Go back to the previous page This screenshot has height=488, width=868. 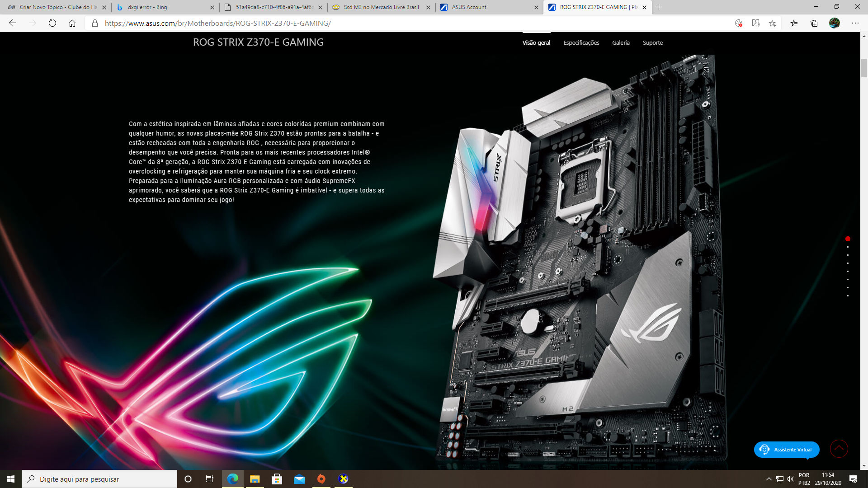click(x=13, y=23)
